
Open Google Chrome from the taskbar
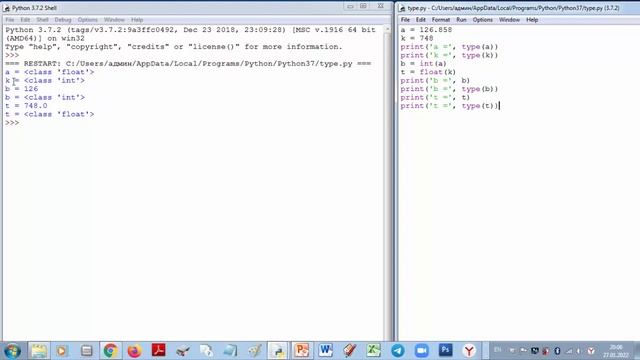pyautogui.click(x=111, y=351)
